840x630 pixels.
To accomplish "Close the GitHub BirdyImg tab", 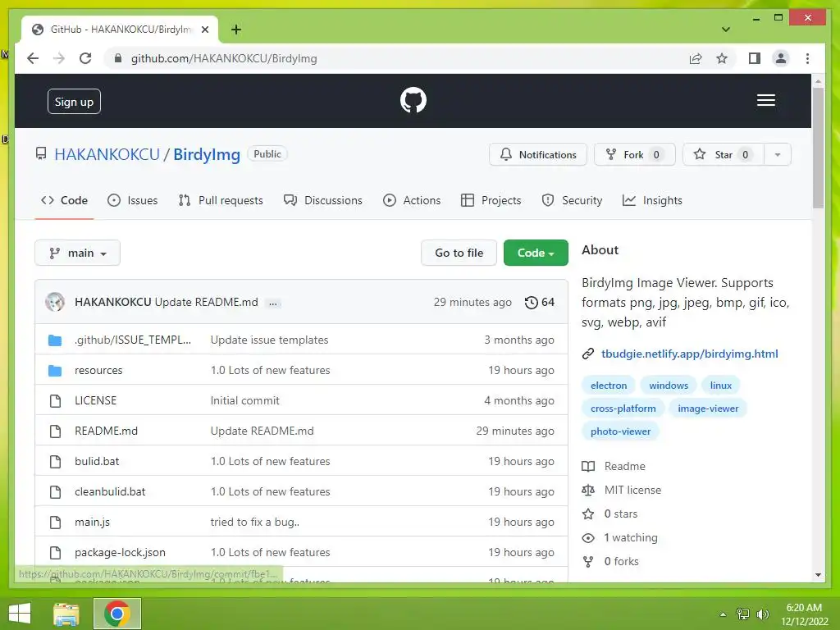I will 204,30.
